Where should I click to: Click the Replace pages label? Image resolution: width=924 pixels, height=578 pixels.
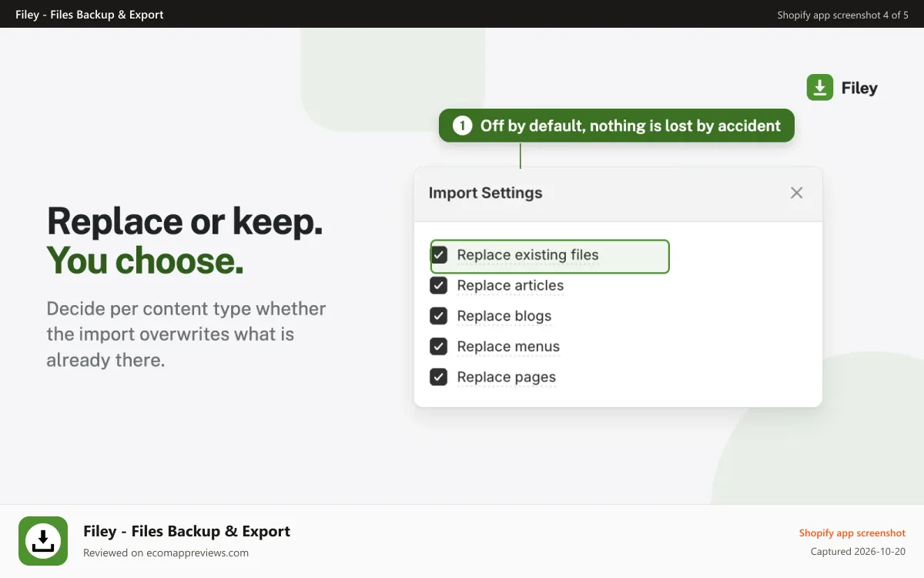tap(506, 378)
